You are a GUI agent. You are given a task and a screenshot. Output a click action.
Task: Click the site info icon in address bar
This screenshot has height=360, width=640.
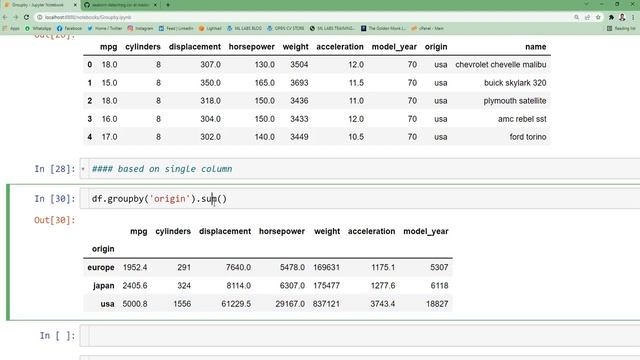(x=40, y=17)
